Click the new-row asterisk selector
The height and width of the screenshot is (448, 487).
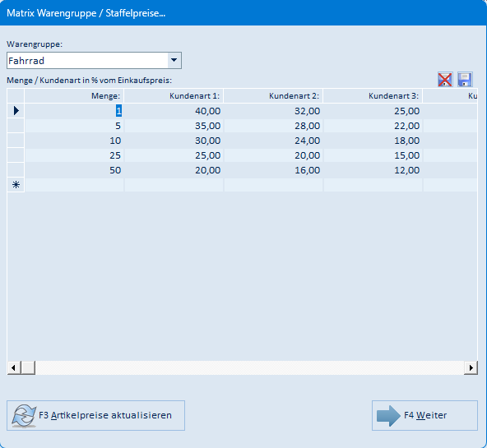16,185
